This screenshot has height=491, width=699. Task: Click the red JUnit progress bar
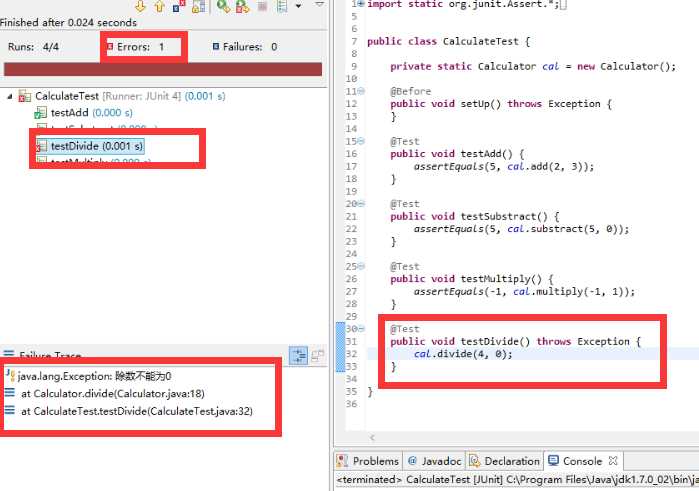point(163,69)
